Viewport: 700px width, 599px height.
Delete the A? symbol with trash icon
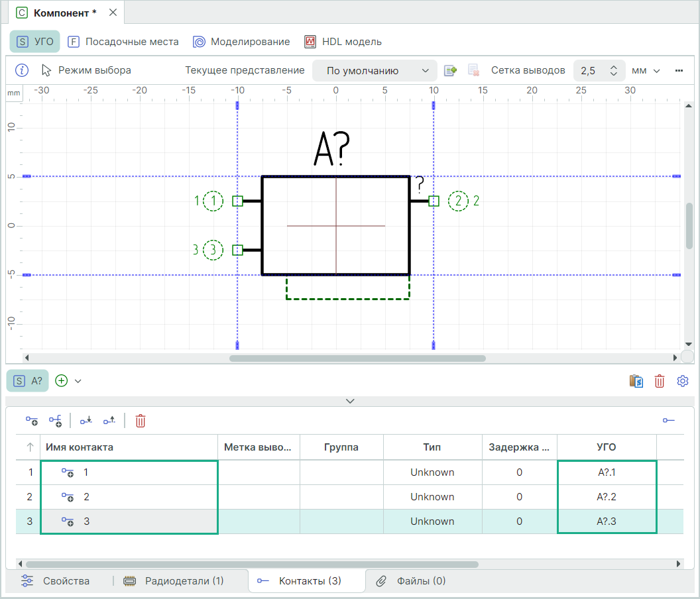660,381
